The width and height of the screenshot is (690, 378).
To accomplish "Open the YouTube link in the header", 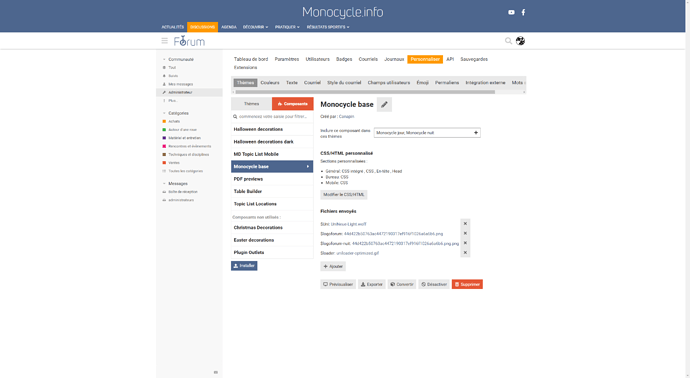I will pos(511,12).
